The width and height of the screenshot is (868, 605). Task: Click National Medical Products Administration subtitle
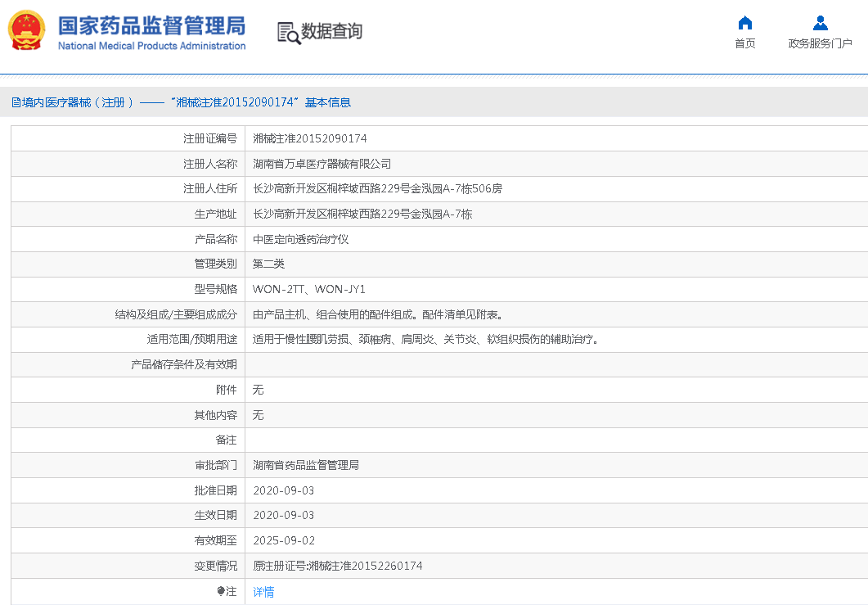click(151, 47)
